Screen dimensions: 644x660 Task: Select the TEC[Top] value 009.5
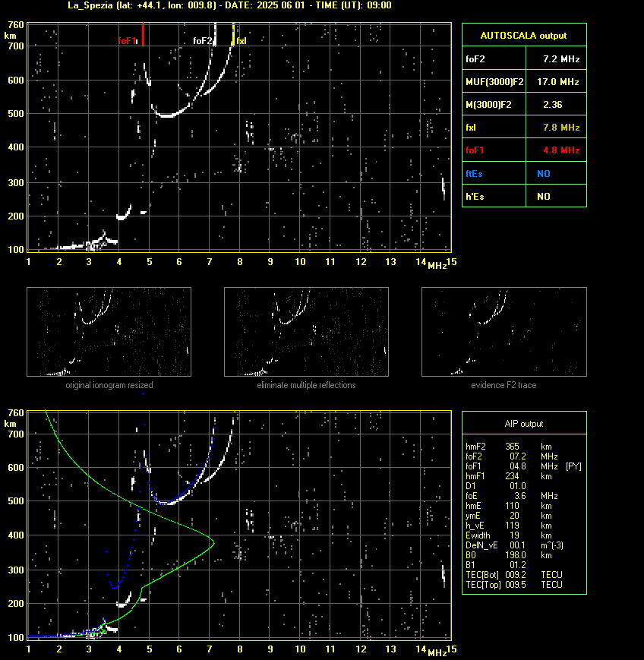click(516, 585)
